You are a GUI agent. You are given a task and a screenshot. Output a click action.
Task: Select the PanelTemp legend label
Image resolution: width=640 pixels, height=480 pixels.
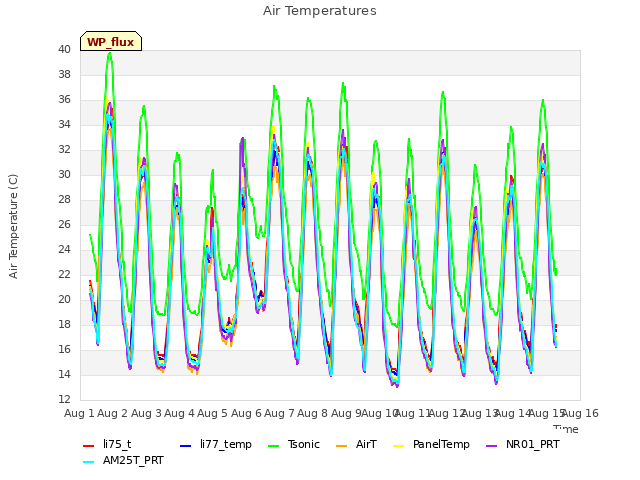[441, 444]
